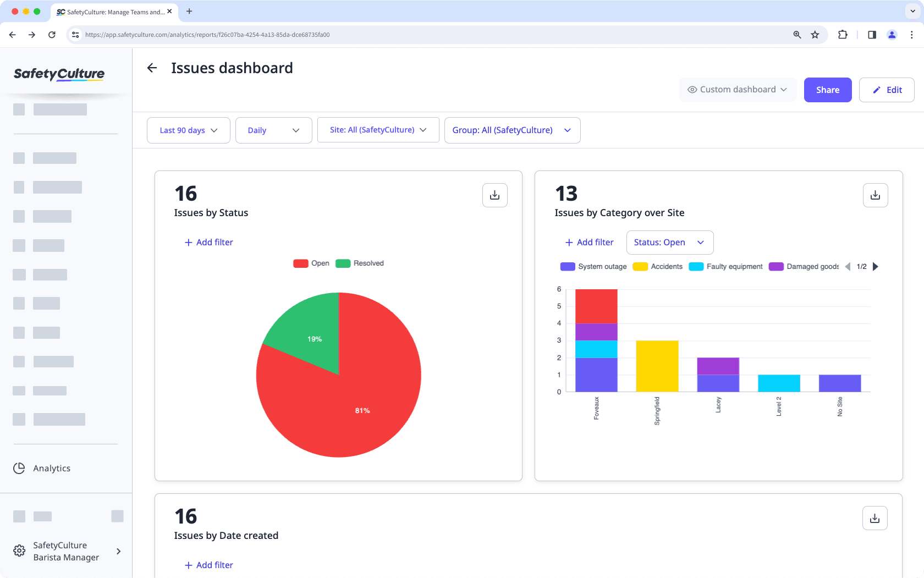Download the Issues by Date created chart
The image size is (924, 578).
875,518
